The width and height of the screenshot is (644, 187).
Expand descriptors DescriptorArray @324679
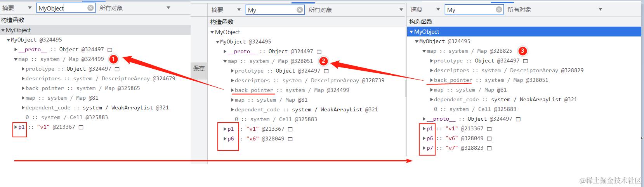click(23, 79)
